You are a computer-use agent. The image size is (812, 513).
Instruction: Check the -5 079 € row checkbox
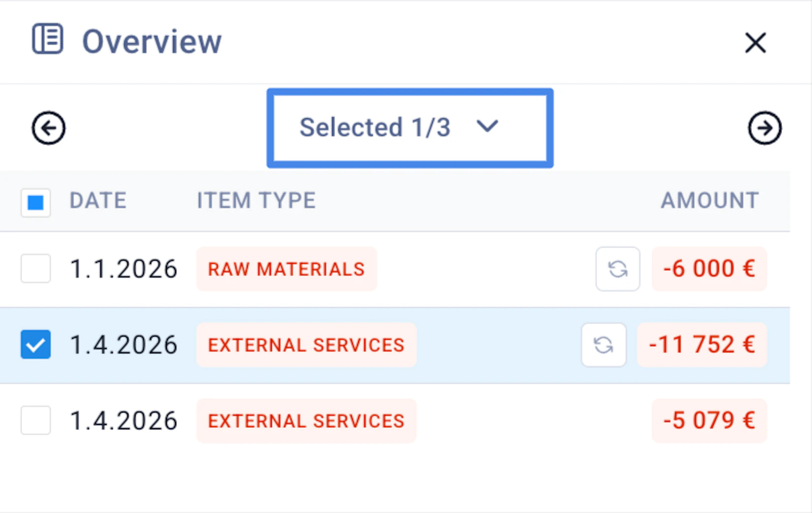coord(35,420)
